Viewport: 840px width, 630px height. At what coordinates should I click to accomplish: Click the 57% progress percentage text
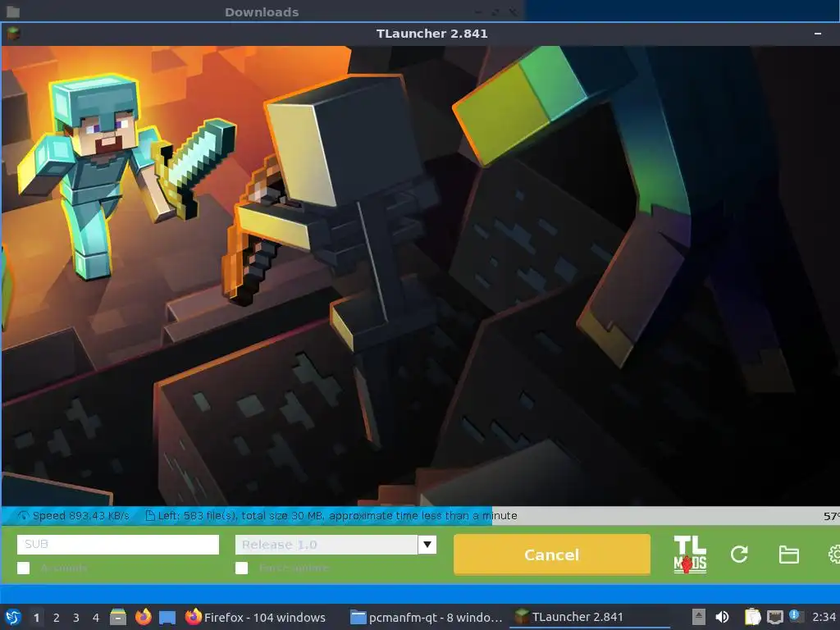832,517
